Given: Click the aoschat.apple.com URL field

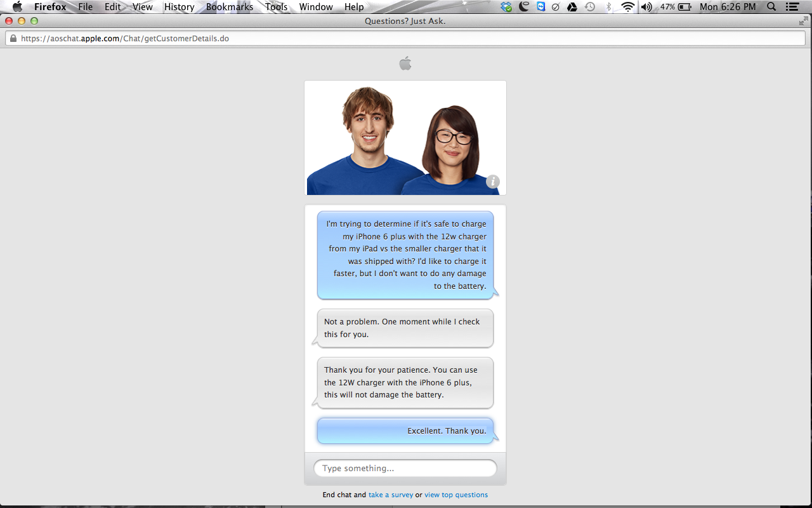Looking at the screenshot, I should click(406, 38).
